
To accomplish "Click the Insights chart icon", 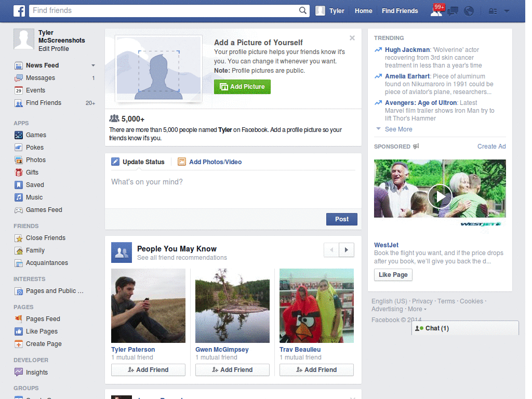I will tap(19, 372).
